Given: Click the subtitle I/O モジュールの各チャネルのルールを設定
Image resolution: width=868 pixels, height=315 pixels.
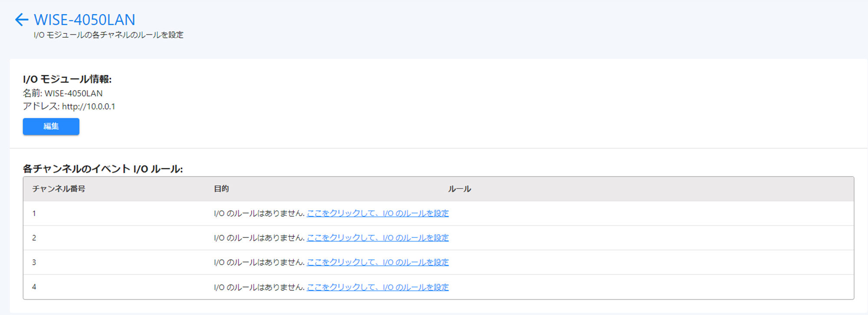Looking at the screenshot, I should click(x=108, y=35).
